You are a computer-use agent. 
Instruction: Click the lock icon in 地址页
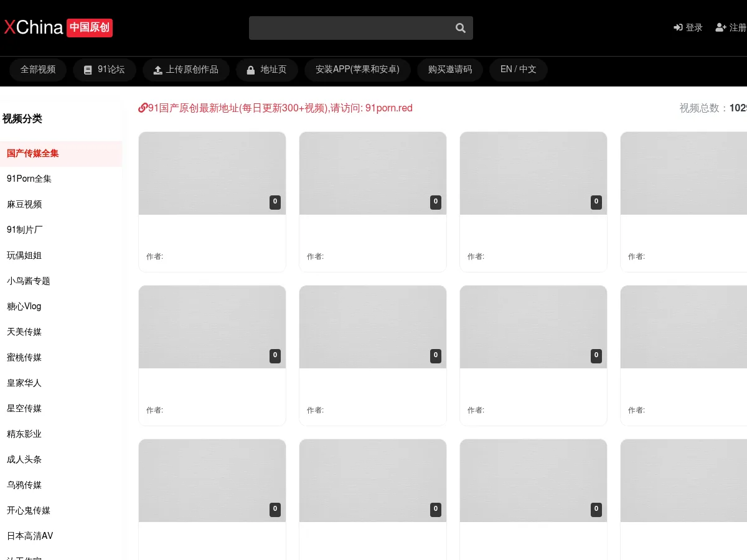point(250,70)
